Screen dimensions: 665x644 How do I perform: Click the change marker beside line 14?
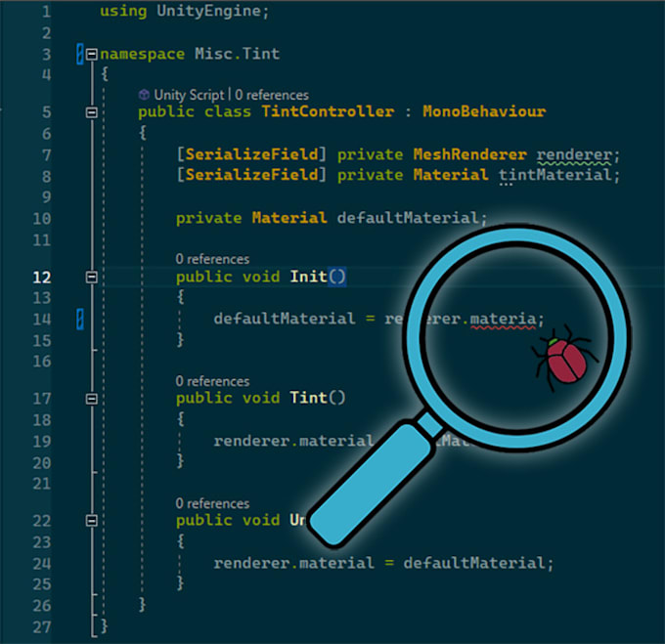[x=80, y=319]
